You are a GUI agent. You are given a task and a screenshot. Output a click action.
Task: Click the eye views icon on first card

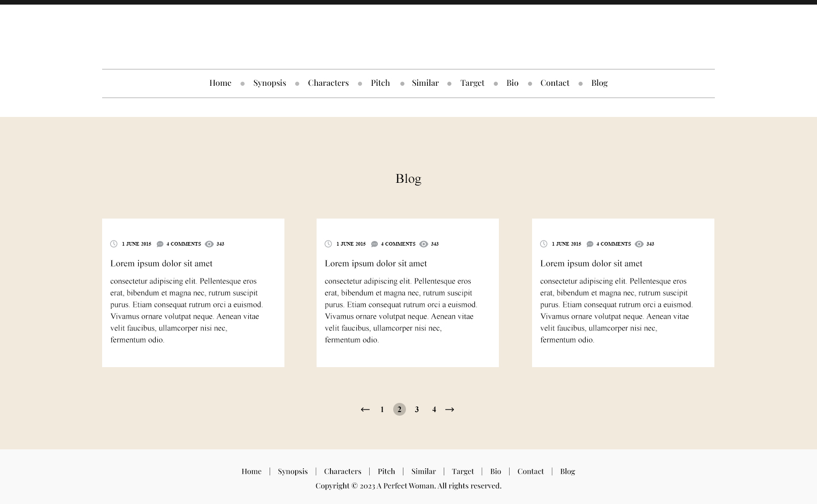(209, 244)
